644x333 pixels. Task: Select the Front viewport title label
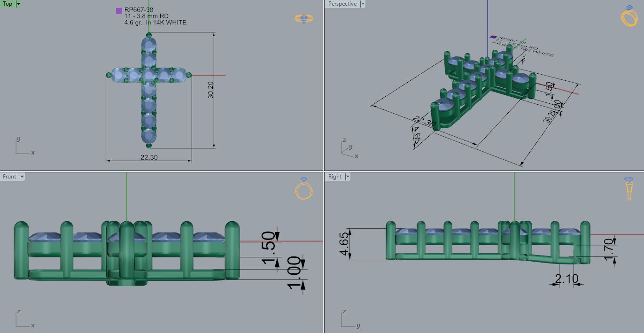coord(9,177)
